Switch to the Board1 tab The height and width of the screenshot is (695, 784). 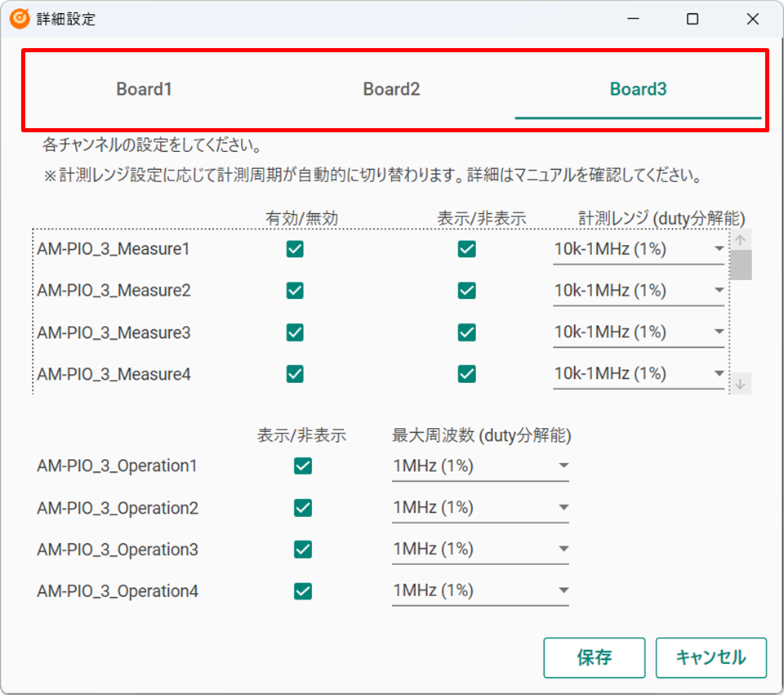pyautogui.click(x=145, y=90)
